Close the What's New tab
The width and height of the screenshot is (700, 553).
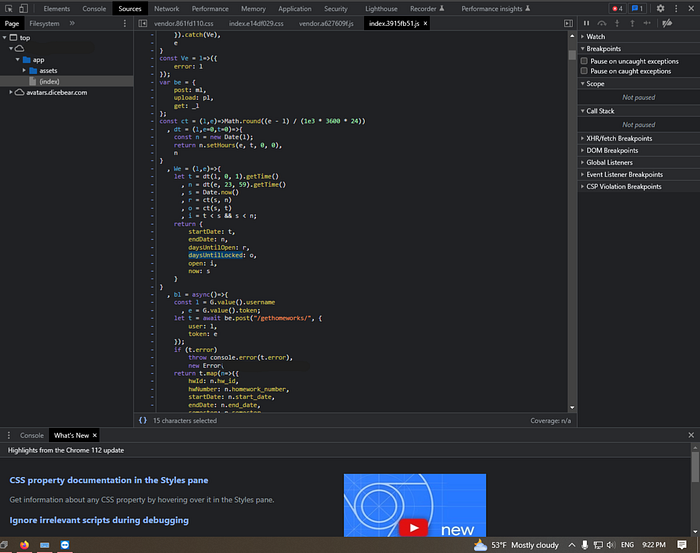(95, 435)
